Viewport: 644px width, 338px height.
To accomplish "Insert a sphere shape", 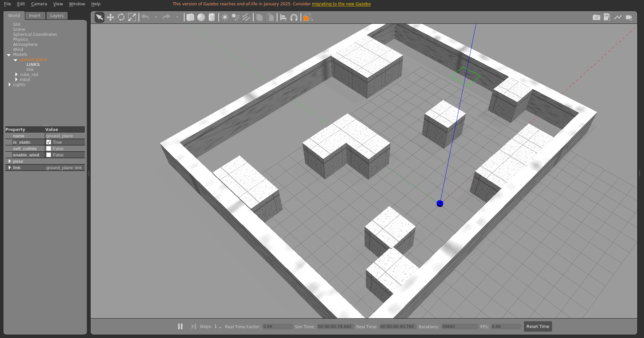I will pos(201,17).
